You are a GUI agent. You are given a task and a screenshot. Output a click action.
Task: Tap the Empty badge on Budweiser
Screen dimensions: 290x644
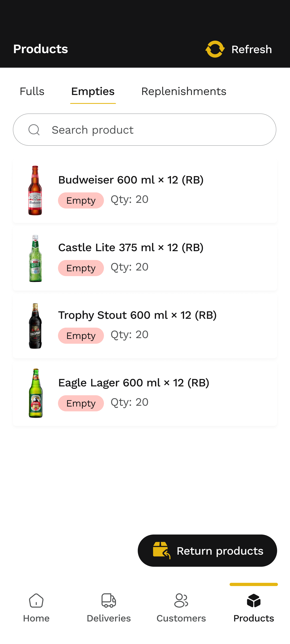(81, 200)
